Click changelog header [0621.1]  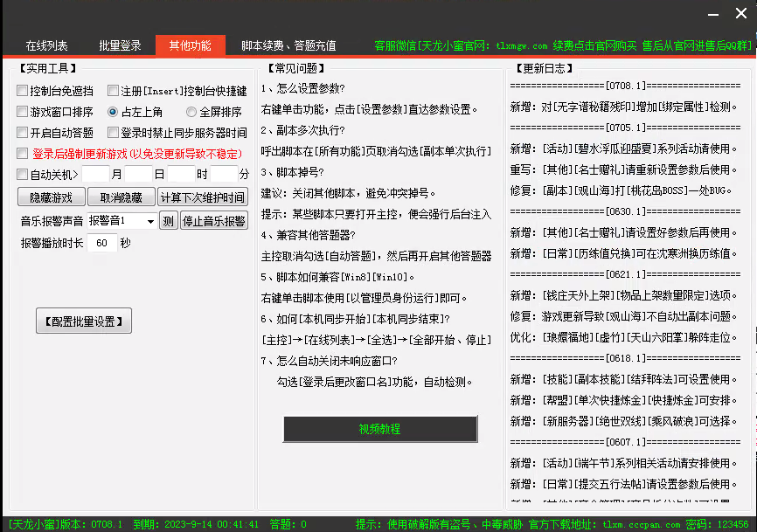pos(626,274)
